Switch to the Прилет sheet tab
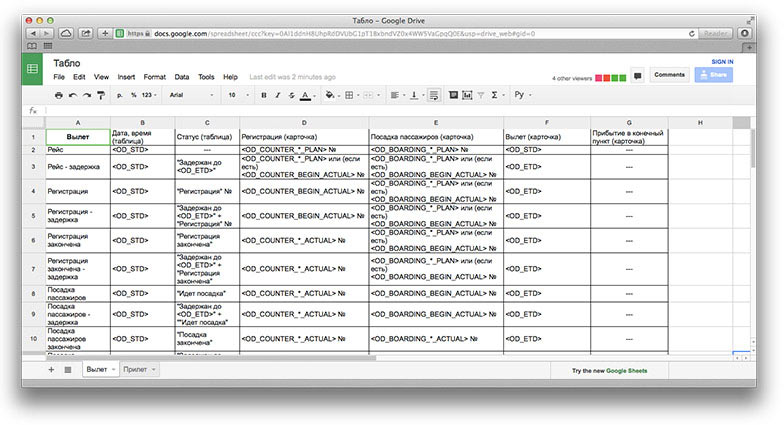This screenshot has height=425, width=784. click(135, 369)
